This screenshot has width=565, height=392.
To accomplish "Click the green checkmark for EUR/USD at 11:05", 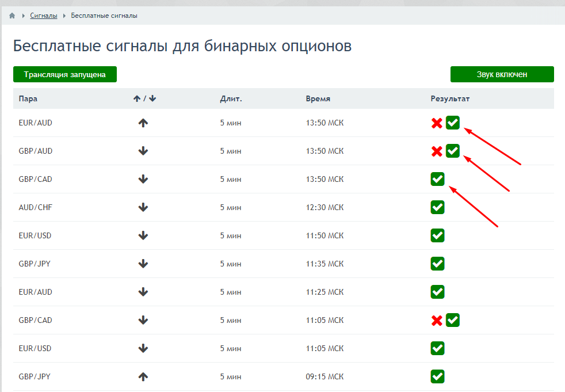I will (437, 348).
